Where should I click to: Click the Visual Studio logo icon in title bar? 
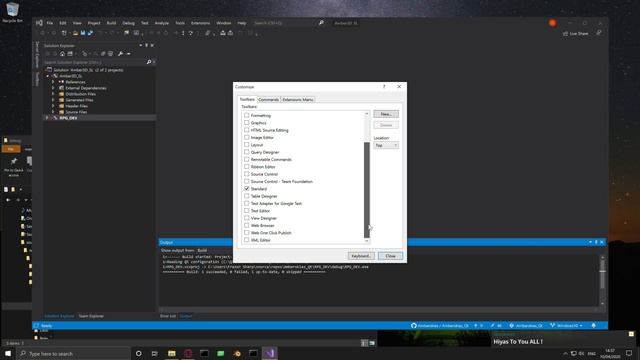click(39, 23)
